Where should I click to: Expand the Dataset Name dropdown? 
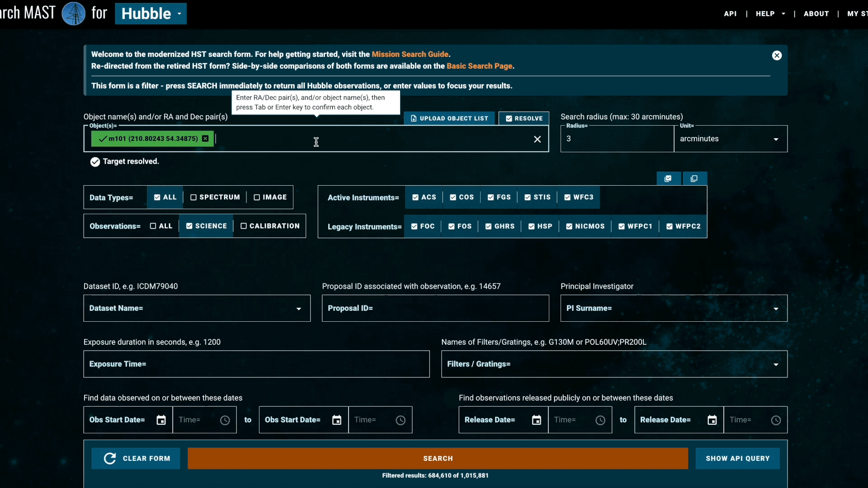298,309
